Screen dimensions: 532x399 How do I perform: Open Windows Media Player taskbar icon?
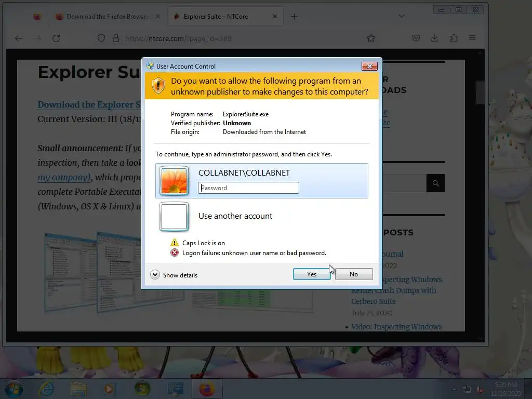coord(109,389)
